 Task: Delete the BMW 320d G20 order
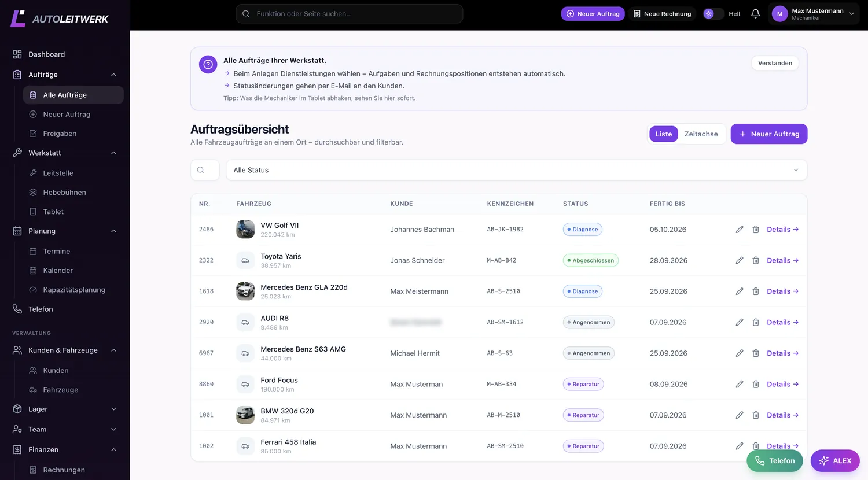point(756,415)
